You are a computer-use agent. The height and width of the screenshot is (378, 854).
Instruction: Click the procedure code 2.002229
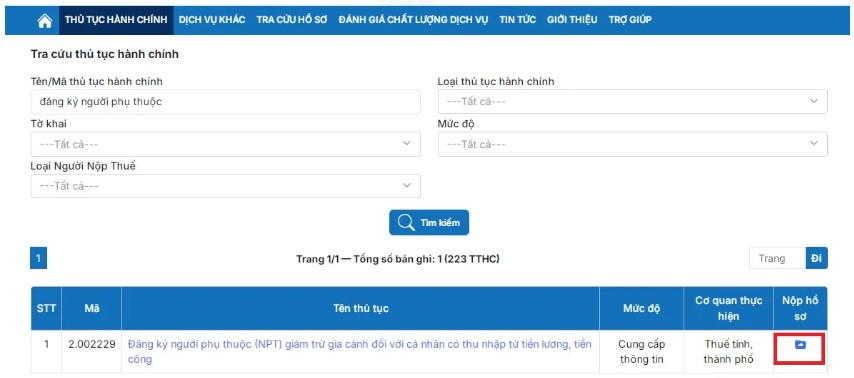click(x=92, y=345)
